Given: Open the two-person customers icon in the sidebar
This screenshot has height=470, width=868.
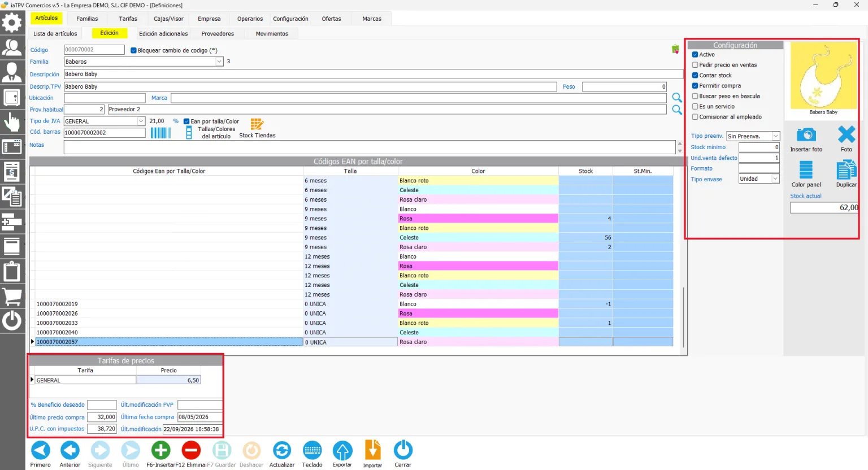Looking at the screenshot, I should [x=12, y=47].
